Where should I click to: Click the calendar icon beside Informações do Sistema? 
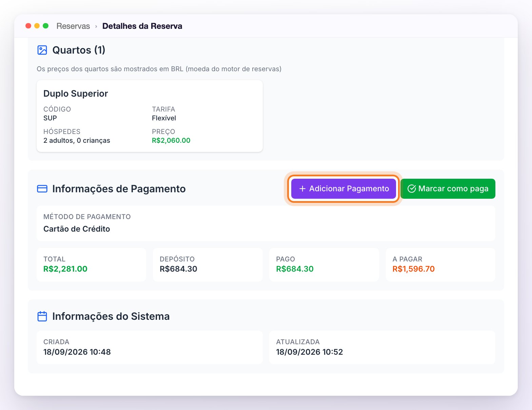tap(42, 316)
